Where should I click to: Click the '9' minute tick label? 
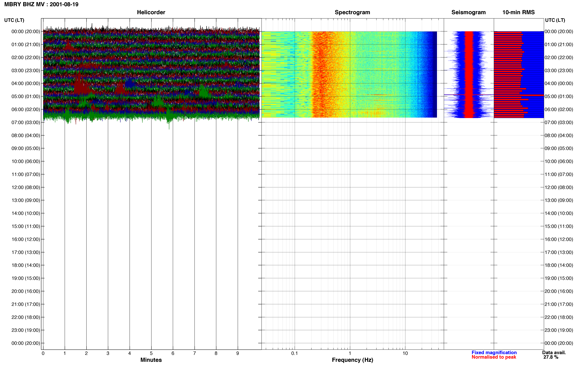[x=238, y=353]
